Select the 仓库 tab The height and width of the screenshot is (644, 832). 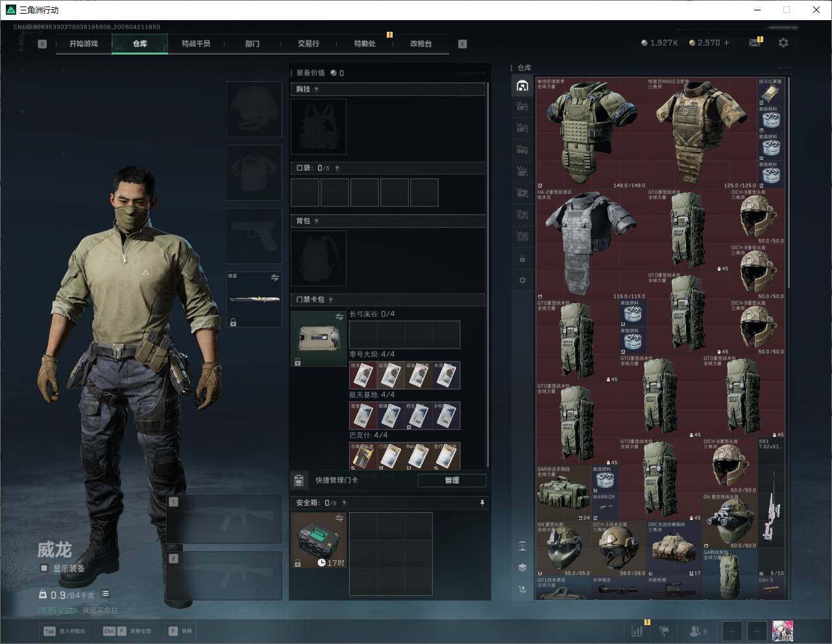click(x=140, y=43)
